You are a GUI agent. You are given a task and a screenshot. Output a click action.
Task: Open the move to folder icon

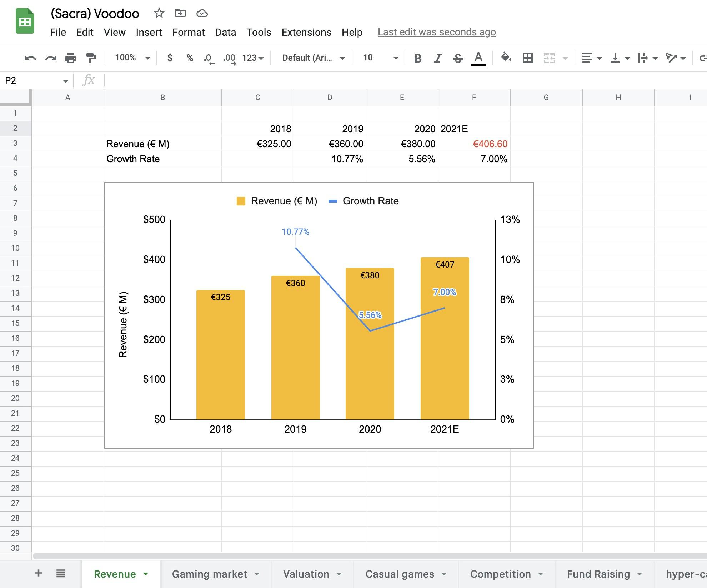tap(180, 13)
